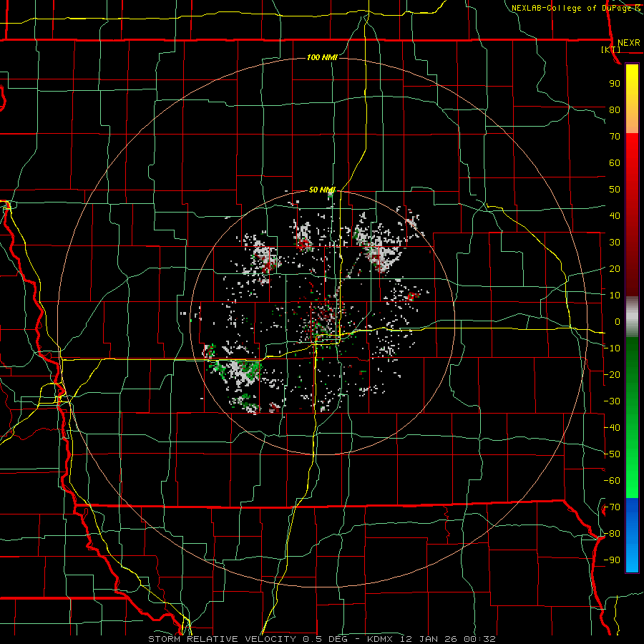Click the 100 NMI range ring label
This screenshot has height=644, width=644.
pyautogui.click(x=322, y=57)
